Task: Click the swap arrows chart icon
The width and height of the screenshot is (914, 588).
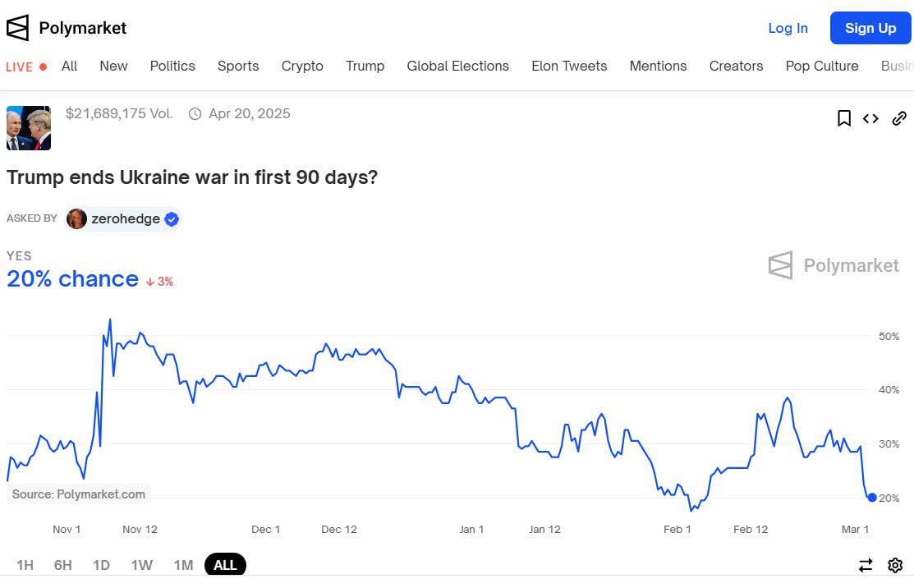Action: (866, 565)
